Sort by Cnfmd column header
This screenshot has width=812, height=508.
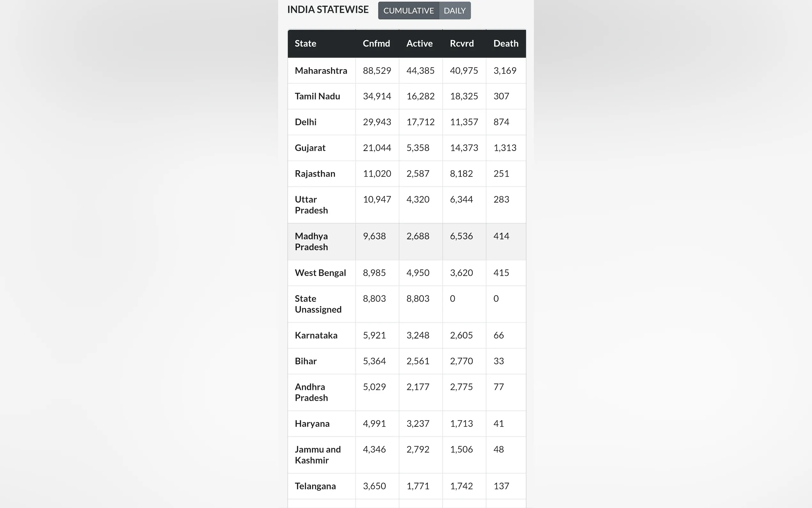tap(376, 44)
